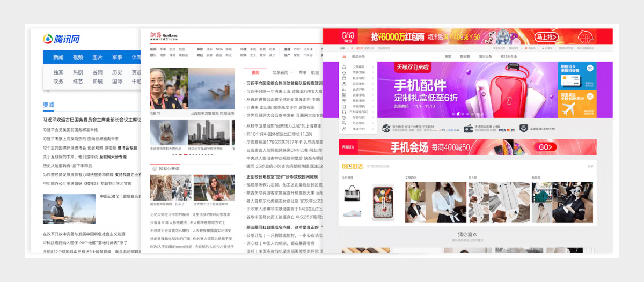
Task: Open 科技 link in NetEase navigation
Action: click(x=244, y=49)
